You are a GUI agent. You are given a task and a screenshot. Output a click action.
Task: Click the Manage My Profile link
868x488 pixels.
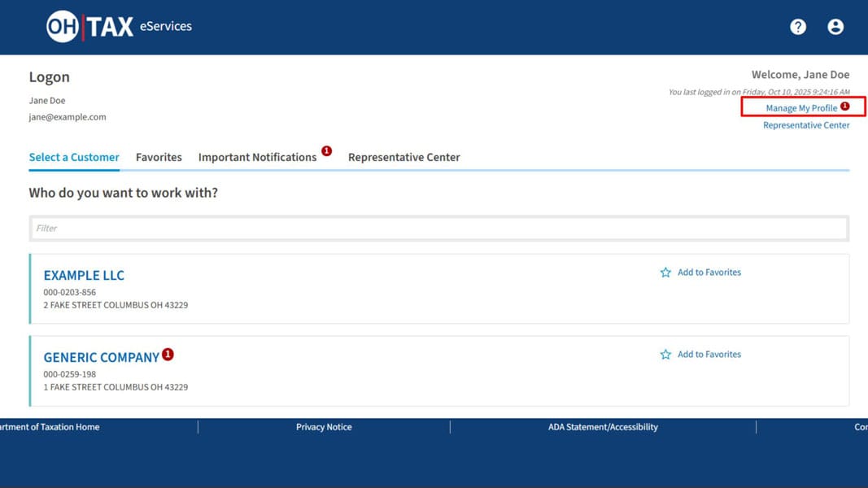[x=801, y=108]
